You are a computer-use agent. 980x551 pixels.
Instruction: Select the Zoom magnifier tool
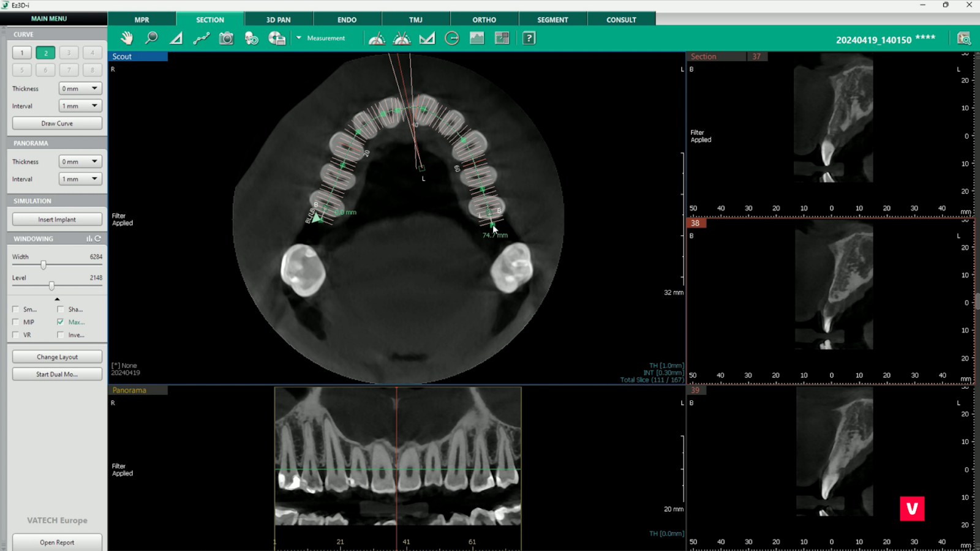[x=151, y=38]
